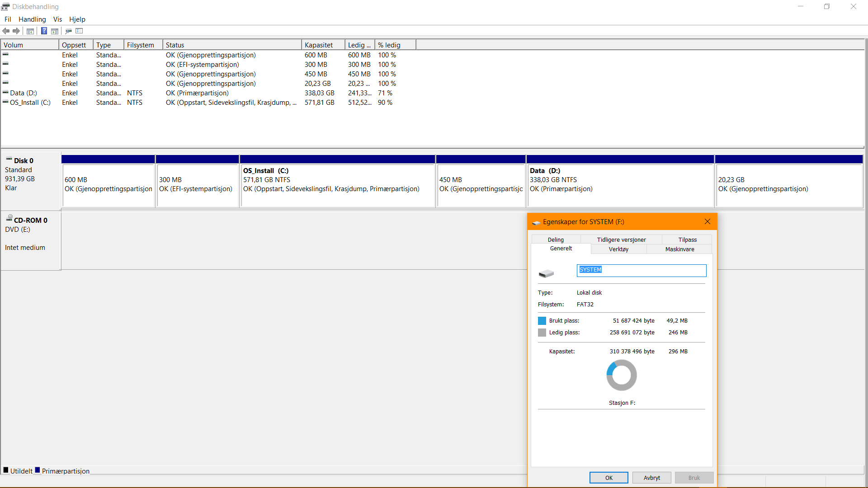Click the Stasjon F: label
Viewport: 868px width, 488px height.
622,403
